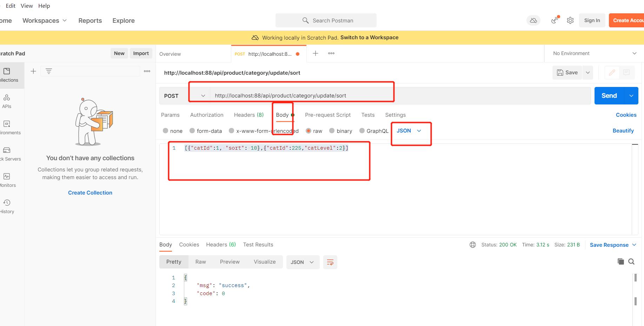Copy response body to clipboard
644x326 pixels.
click(620, 262)
